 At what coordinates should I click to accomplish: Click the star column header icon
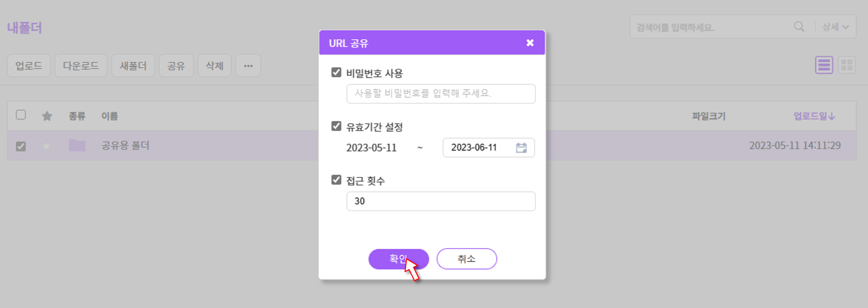tap(47, 116)
